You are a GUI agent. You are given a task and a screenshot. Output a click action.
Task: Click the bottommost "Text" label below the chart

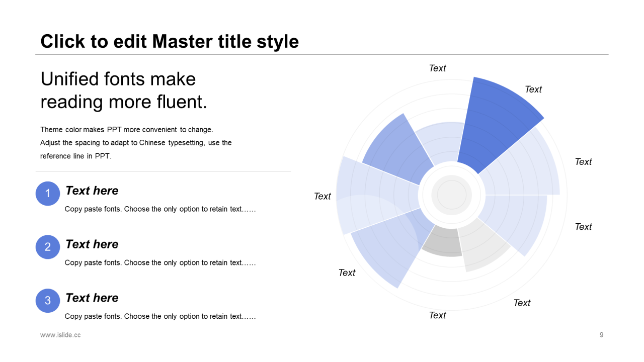(x=437, y=315)
